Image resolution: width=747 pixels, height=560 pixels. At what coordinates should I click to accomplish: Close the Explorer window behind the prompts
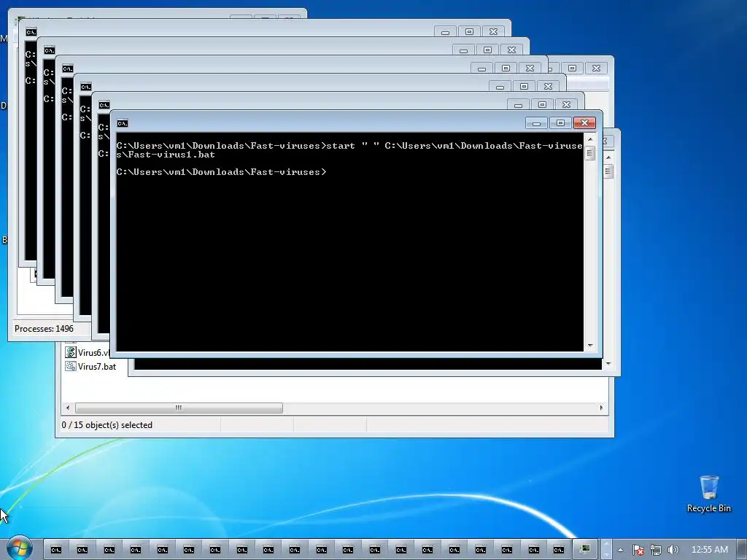coord(596,68)
